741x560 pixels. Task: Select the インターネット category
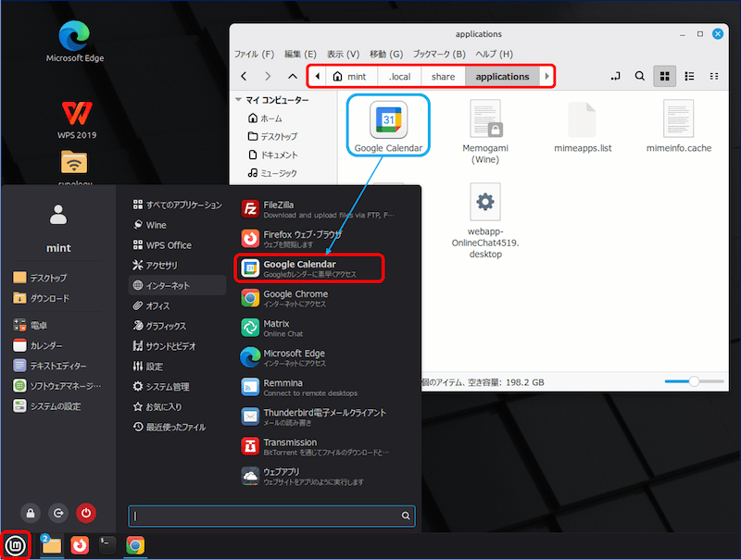(177, 285)
